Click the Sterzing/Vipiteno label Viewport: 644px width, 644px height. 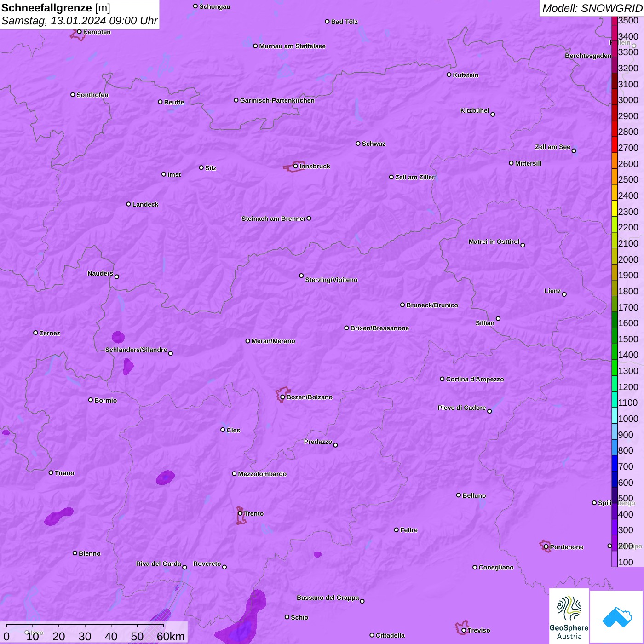pyautogui.click(x=331, y=280)
